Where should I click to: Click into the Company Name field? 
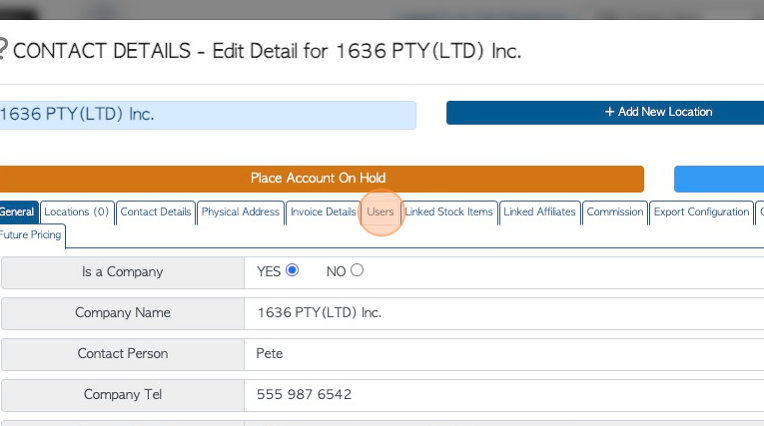tap(504, 313)
